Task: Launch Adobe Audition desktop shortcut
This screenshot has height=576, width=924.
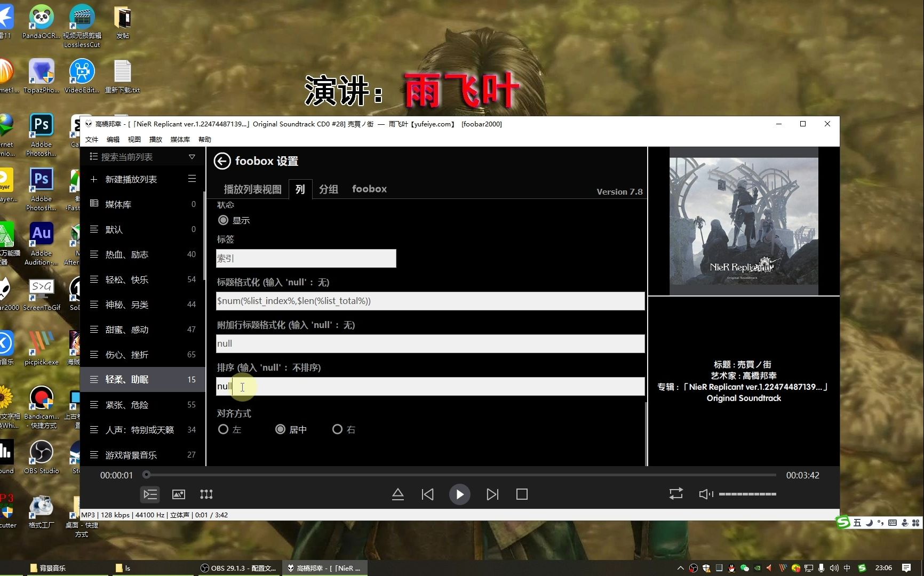Action: coord(41,244)
